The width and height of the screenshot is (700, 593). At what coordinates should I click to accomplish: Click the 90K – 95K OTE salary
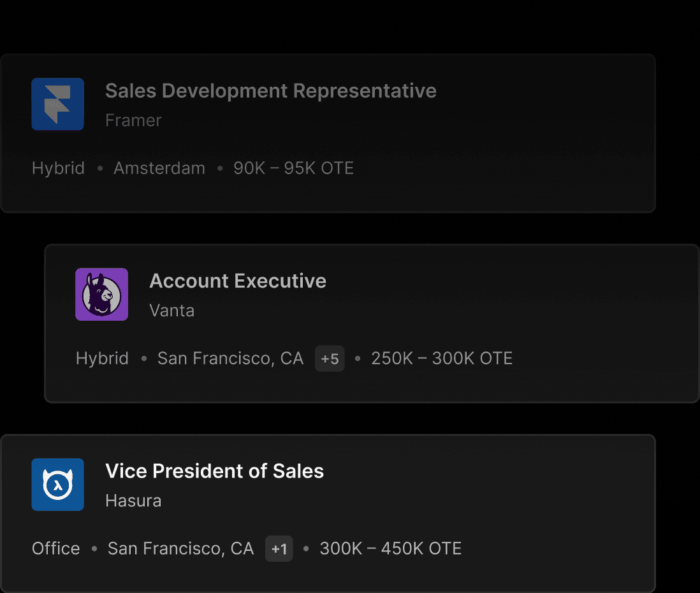(x=293, y=168)
